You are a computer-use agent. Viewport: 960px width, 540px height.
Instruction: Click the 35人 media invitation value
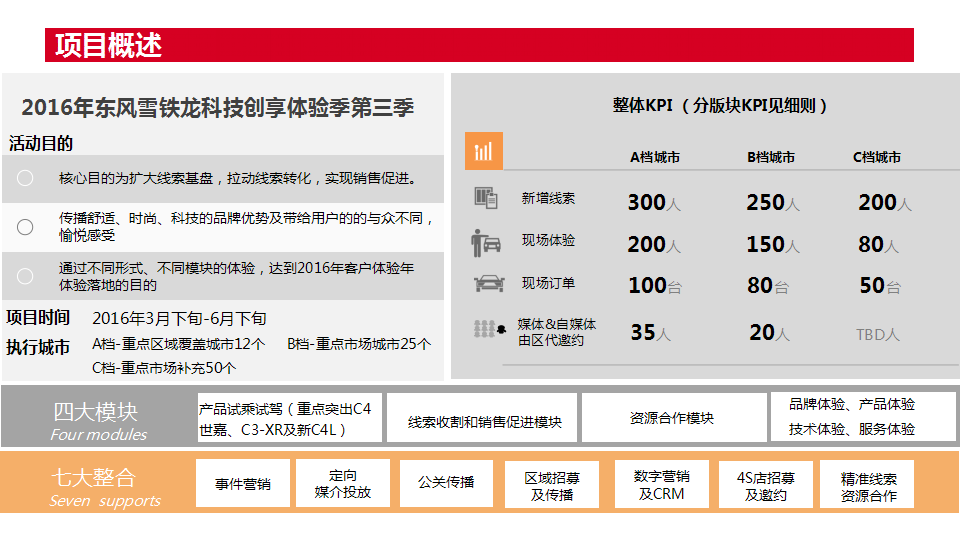point(651,332)
